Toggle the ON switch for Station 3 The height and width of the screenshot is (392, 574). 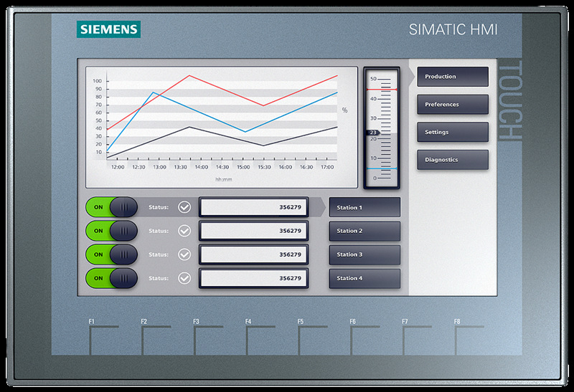(111, 254)
